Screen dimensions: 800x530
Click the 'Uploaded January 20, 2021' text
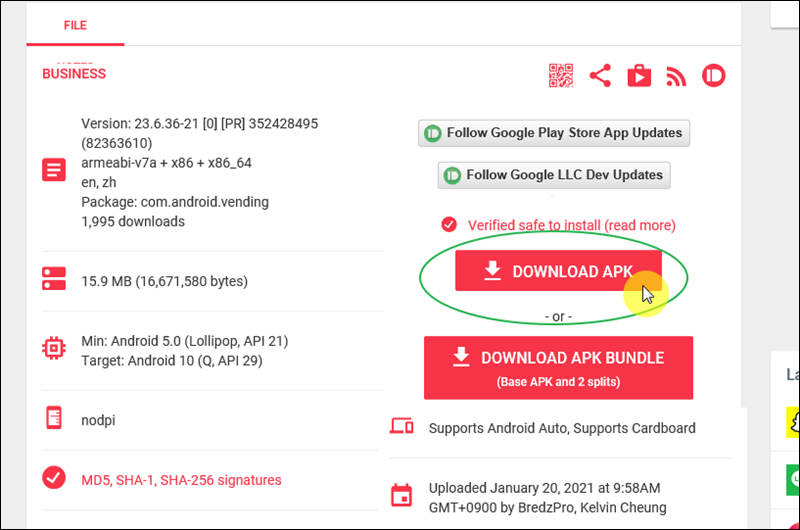click(511, 488)
